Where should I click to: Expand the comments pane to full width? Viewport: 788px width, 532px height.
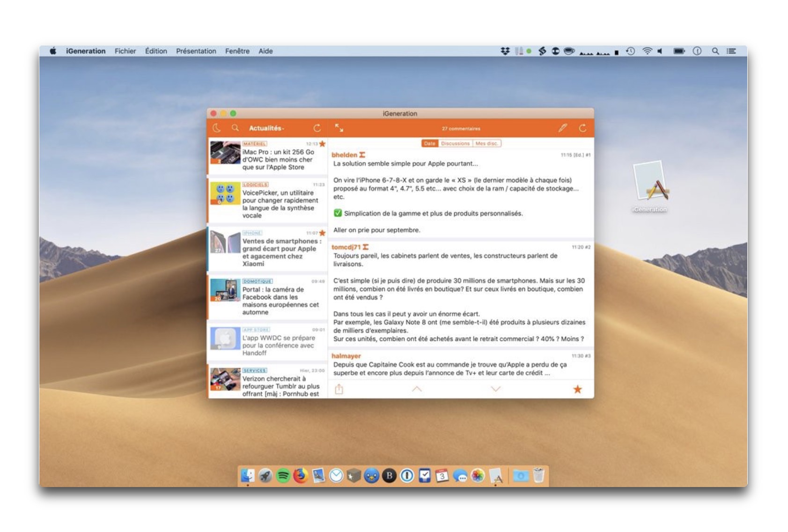pos(339,128)
